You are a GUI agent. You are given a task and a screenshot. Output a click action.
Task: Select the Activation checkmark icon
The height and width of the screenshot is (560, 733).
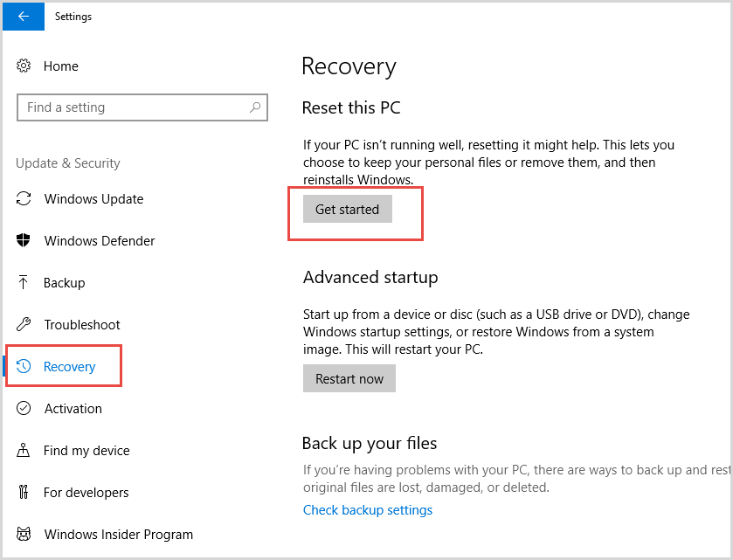[24, 409]
